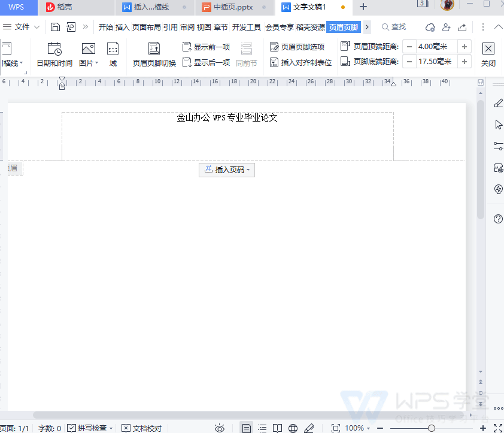Open the 页面布局 ribbon tab

tap(146, 28)
